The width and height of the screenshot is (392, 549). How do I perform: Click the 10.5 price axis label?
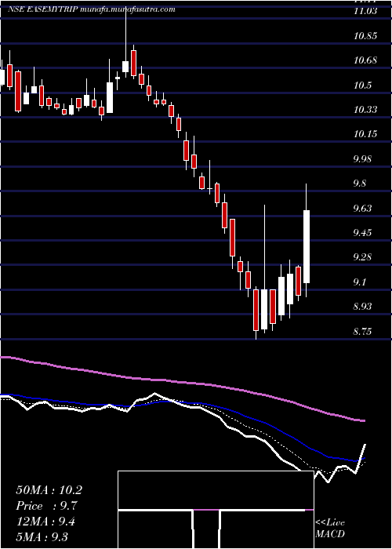363,85
